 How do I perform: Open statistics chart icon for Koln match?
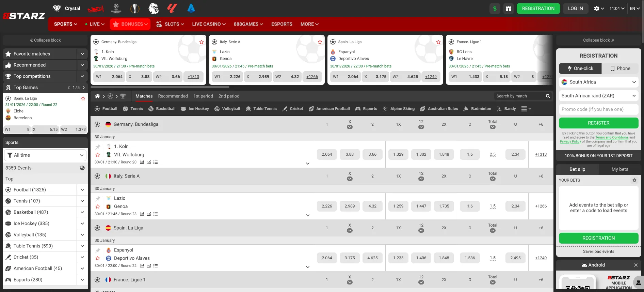142,162
